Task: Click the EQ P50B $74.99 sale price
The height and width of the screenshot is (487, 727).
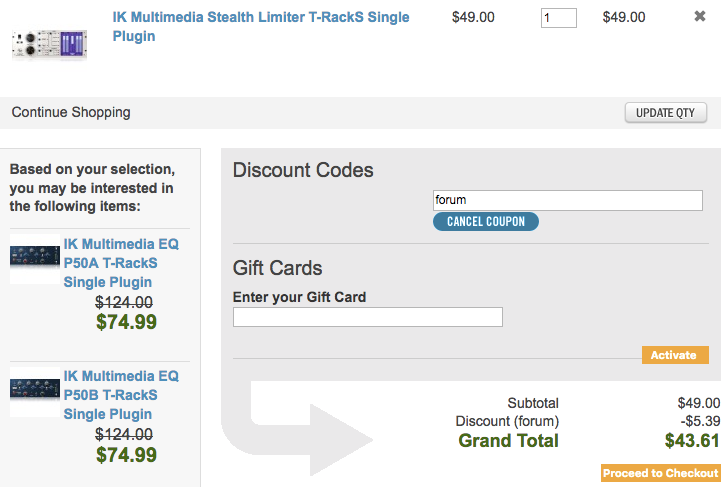Action: pos(127,454)
